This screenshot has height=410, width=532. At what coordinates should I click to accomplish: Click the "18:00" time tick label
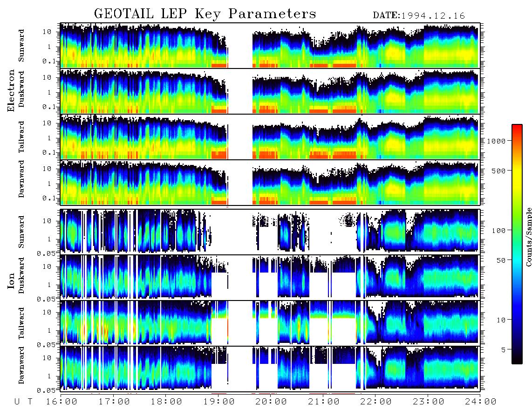(166, 402)
